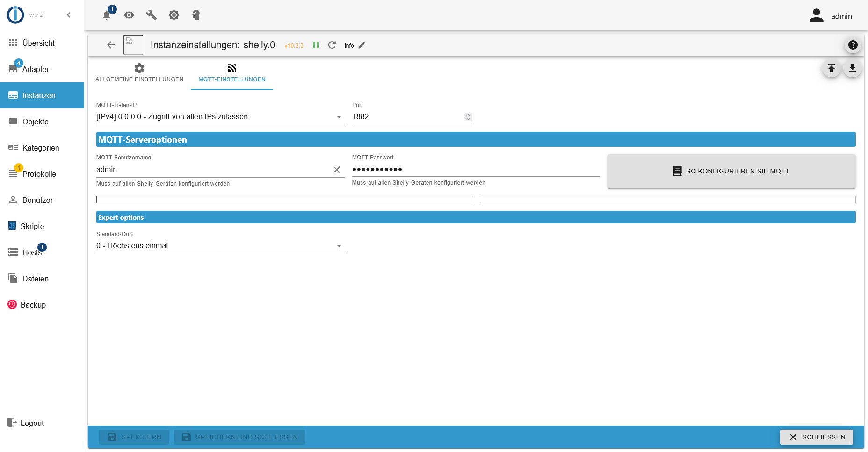Viewport: 868px width, 452px height.
Task: Edit the info log level pencil
Action: (x=362, y=45)
